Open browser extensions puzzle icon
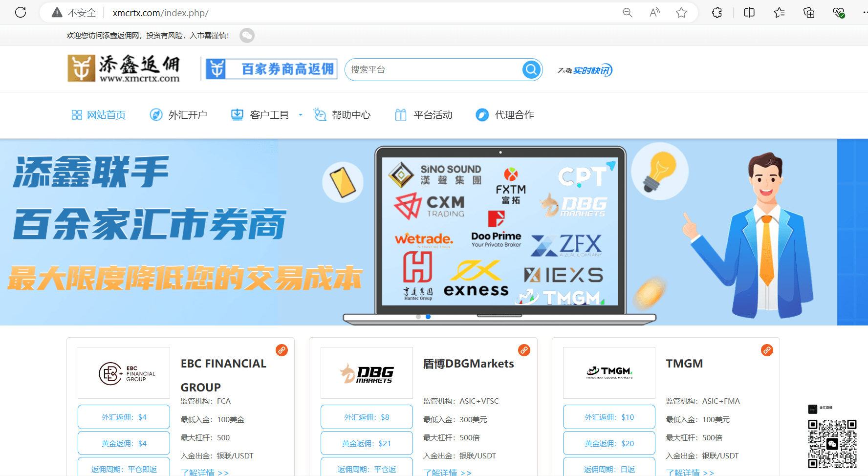 717,13
